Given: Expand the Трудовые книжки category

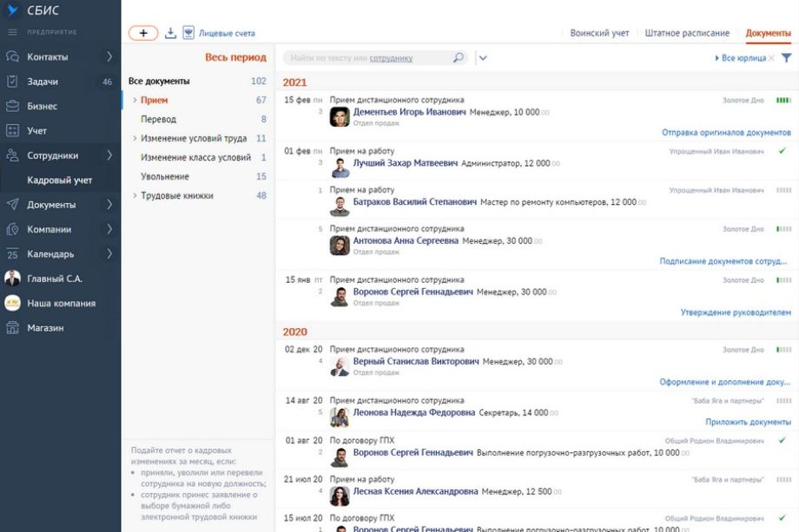Looking at the screenshot, I should (x=135, y=196).
